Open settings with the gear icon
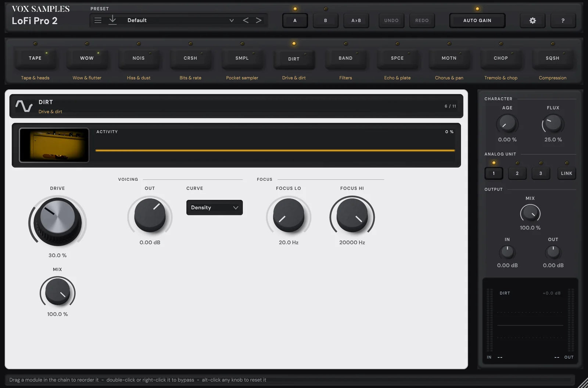Viewport: 588px width, 388px height. point(533,21)
